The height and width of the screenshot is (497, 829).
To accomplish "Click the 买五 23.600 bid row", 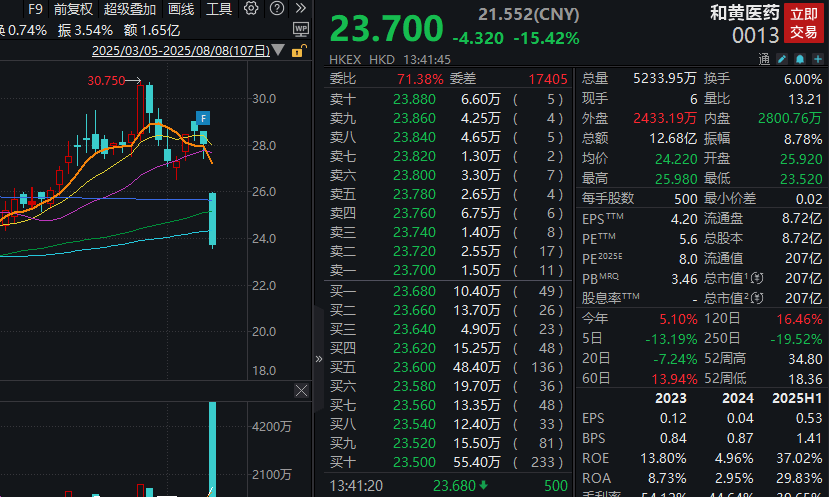I will 447,367.
